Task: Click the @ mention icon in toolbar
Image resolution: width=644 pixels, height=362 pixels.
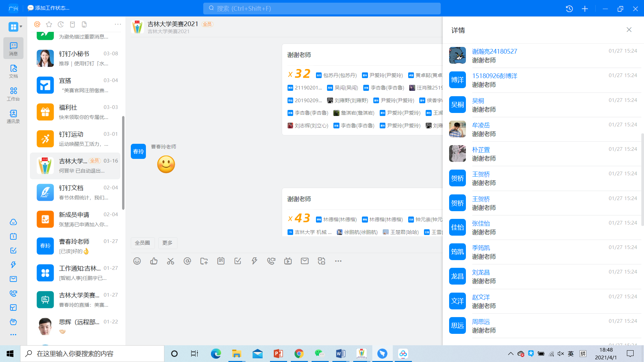Action: [x=187, y=261]
